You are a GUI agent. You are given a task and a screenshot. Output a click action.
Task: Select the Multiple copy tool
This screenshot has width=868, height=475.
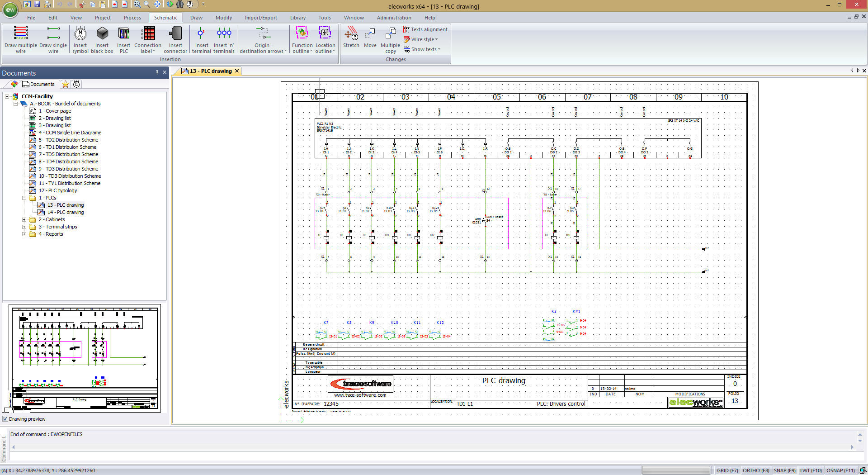390,40
